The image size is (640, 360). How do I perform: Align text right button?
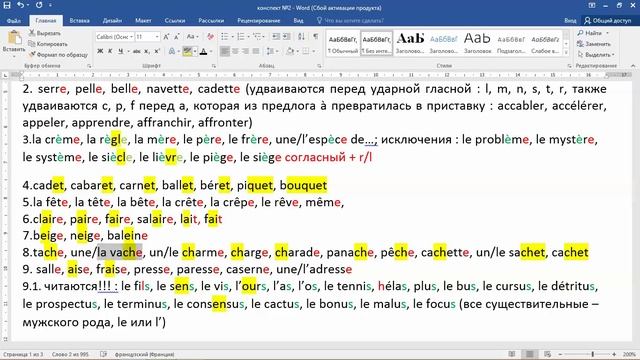pyautogui.click(x=246, y=51)
